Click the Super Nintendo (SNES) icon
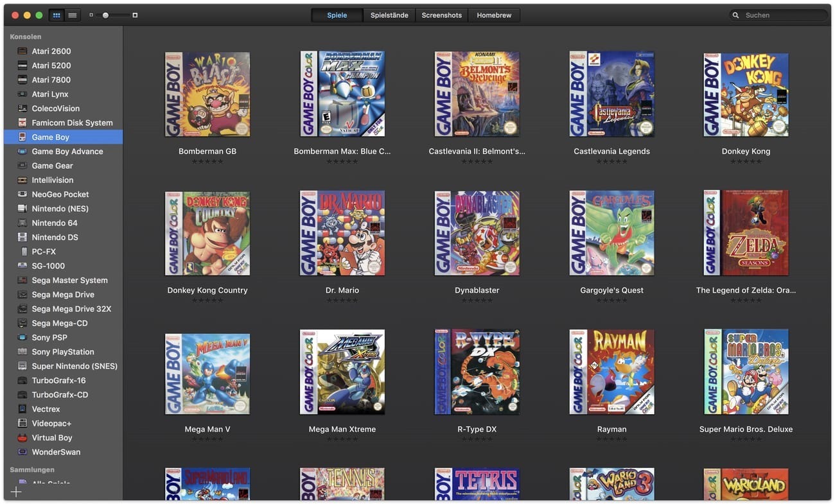This screenshot has width=835, height=504. 22,367
